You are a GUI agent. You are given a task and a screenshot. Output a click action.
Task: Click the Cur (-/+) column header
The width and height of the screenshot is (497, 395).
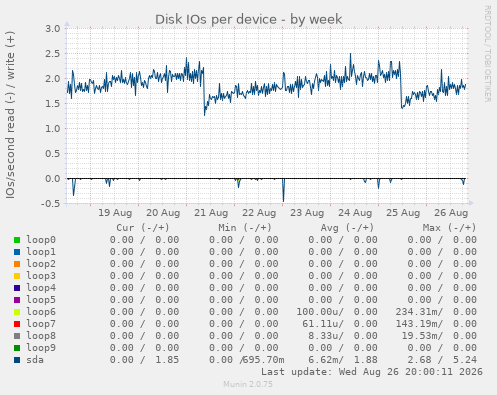(x=143, y=228)
